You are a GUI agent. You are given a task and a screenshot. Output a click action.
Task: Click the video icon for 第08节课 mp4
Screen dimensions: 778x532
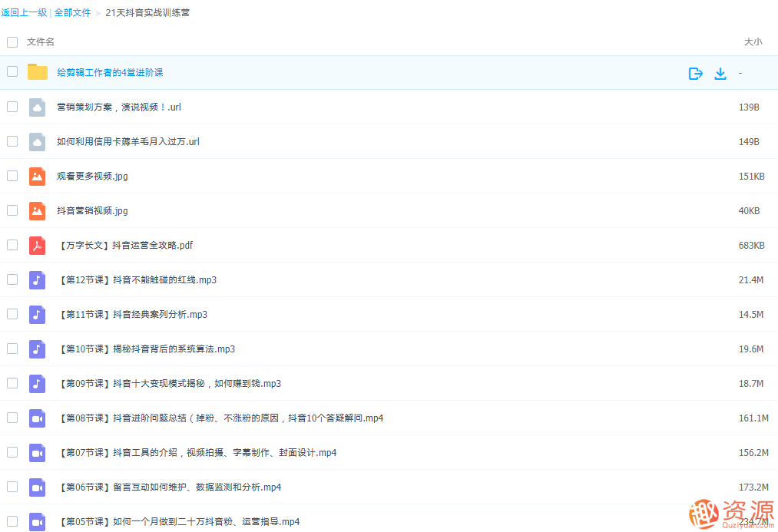coord(37,418)
